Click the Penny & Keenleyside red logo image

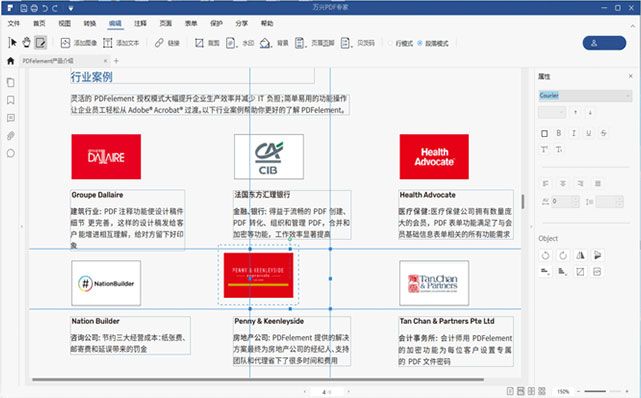pos(258,275)
